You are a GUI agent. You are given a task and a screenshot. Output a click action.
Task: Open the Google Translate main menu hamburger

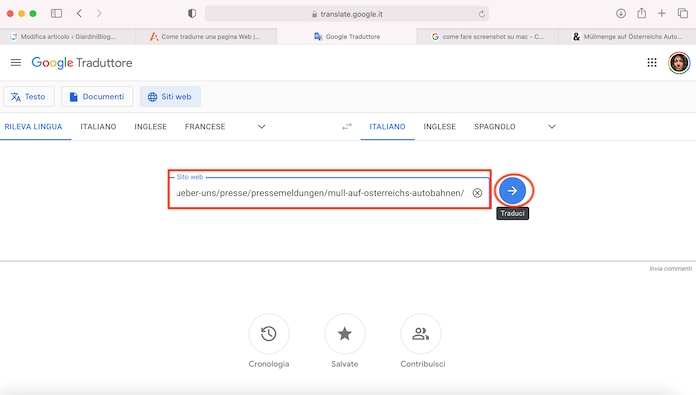pos(16,63)
